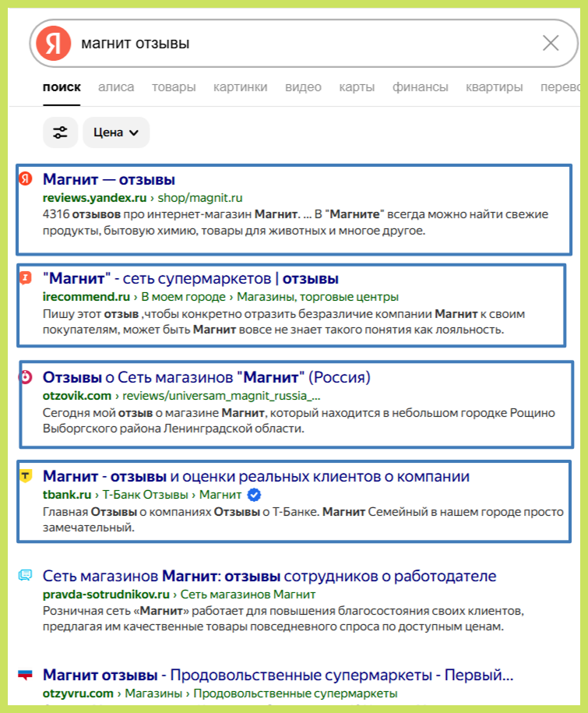Click reviews/universam_magnit_russia breadcrumb

coord(221,396)
